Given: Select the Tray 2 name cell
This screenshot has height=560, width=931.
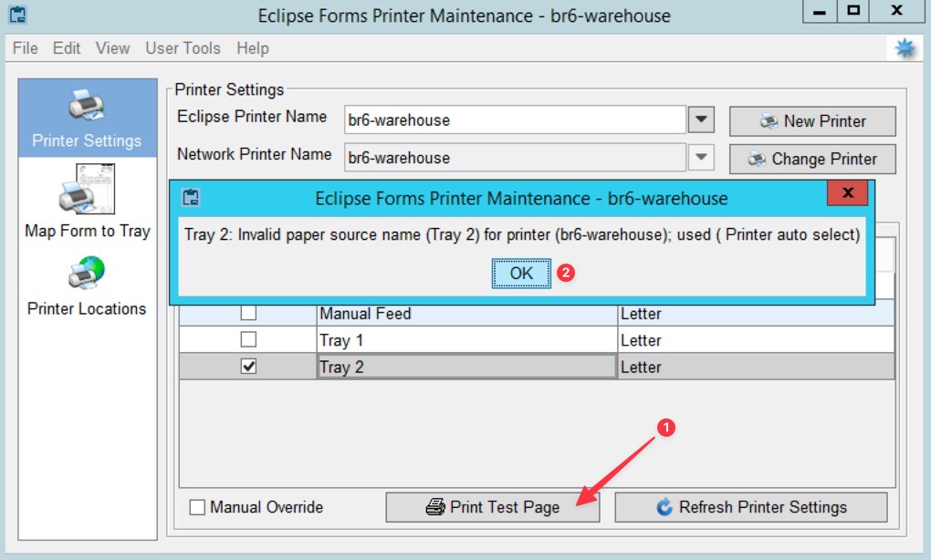Looking at the screenshot, I should coord(466,367).
